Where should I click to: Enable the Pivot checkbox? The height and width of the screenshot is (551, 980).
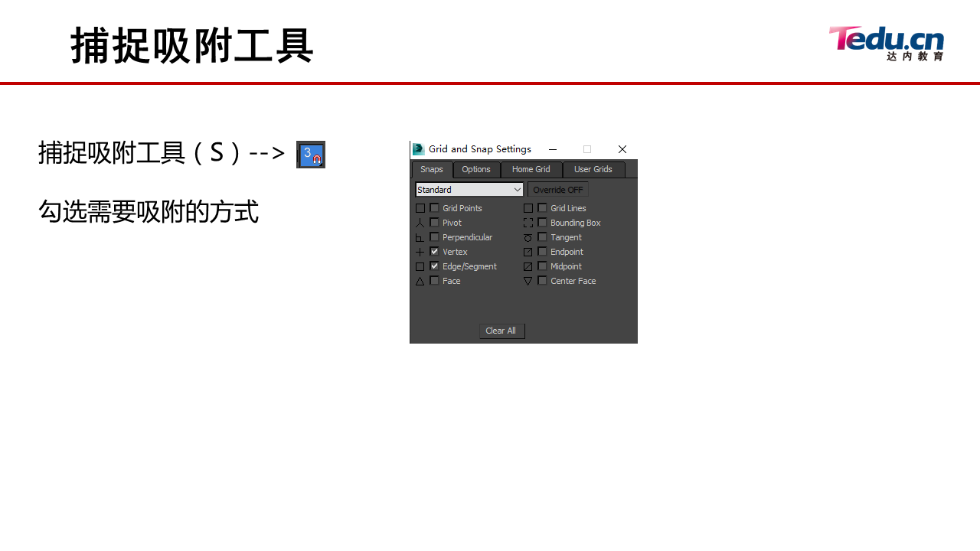[x=435, y=222]
